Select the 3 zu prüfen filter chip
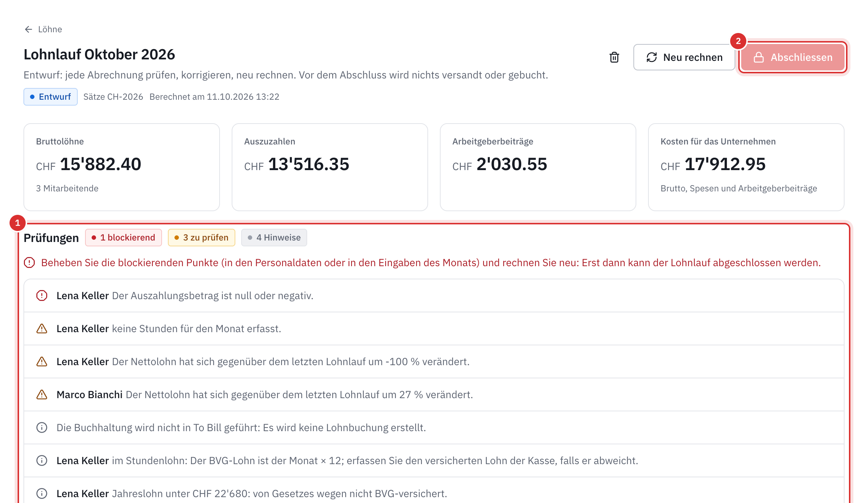The height and width of the screenshot is (503, 868). (202, 238)
